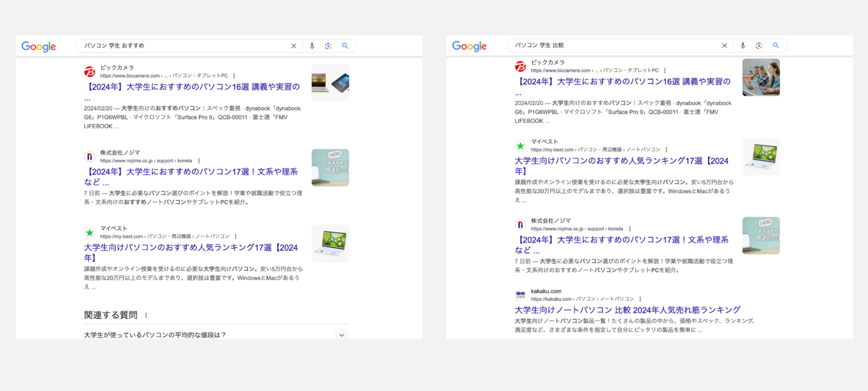Open マイベスト 人気ランキング17選 link, left window
Screen dimensions: 868x391
191,253
